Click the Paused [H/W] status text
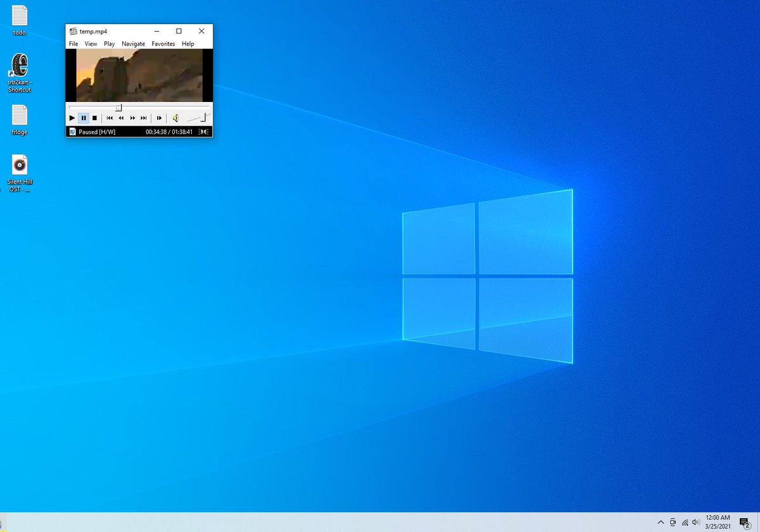Screen dimensions: 760x532 pyautogui.click(x=97, y=132)
